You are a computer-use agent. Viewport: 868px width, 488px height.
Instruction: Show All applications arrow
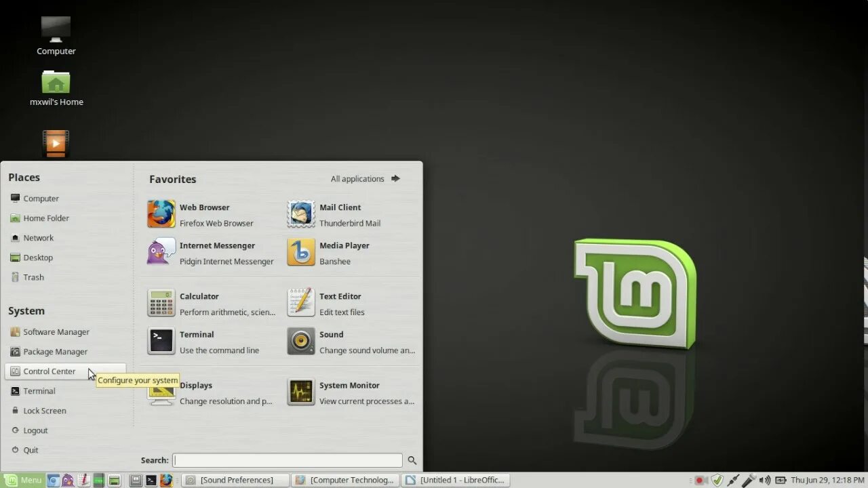click(395, 179)
